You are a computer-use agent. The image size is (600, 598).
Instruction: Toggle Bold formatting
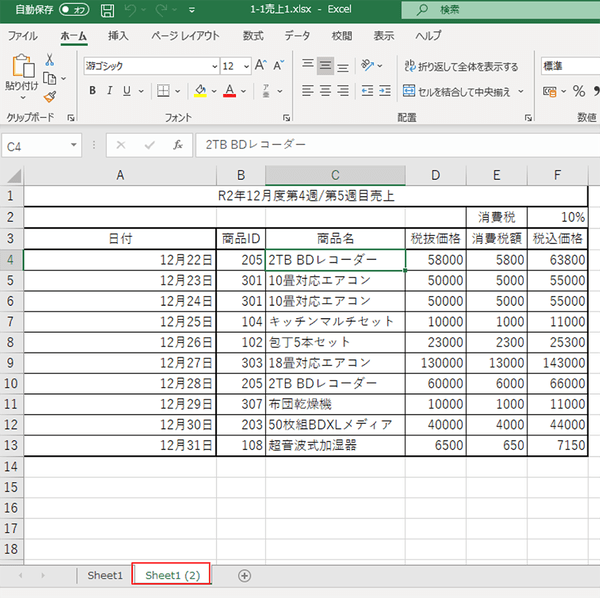(92, 91)
